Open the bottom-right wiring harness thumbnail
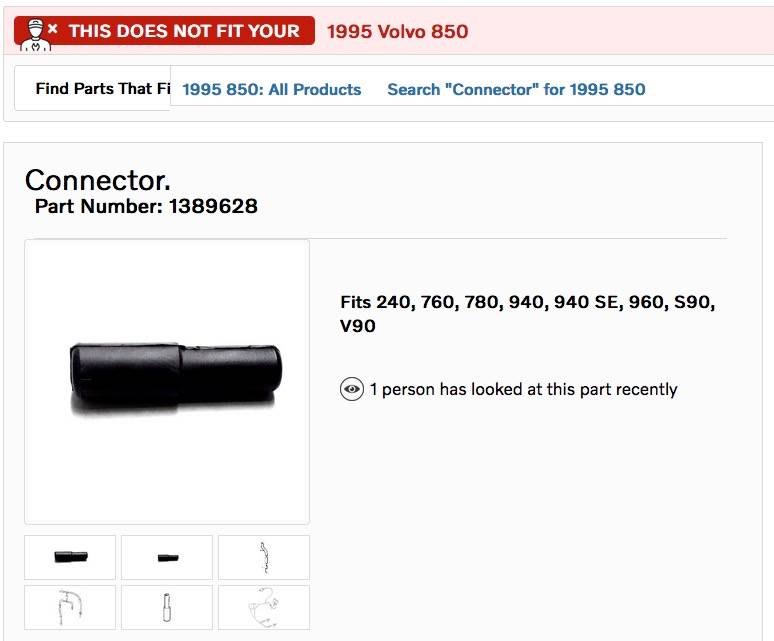The height and width of the screenshot is (641, 774). tap(264, 607)
